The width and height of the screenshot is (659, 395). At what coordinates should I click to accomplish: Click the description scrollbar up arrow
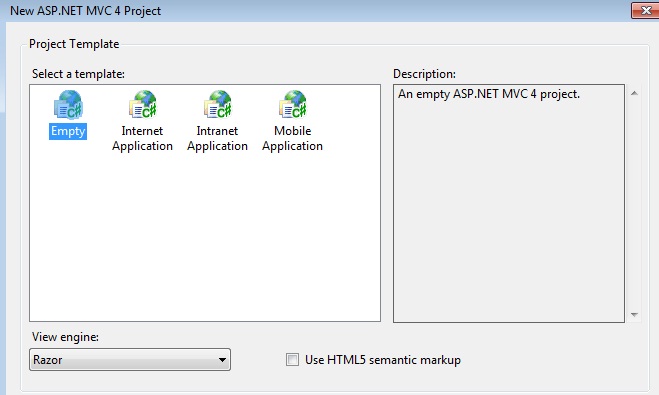635,93
